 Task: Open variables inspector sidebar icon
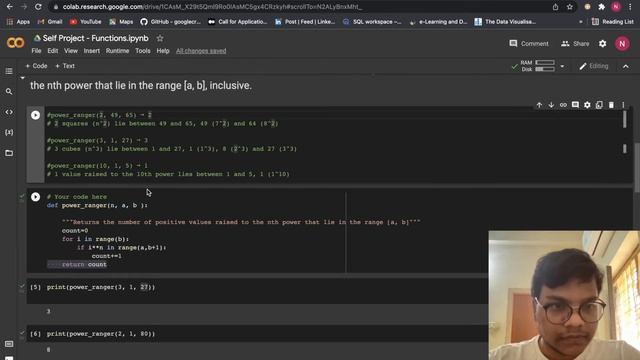(x=9, y=132)
